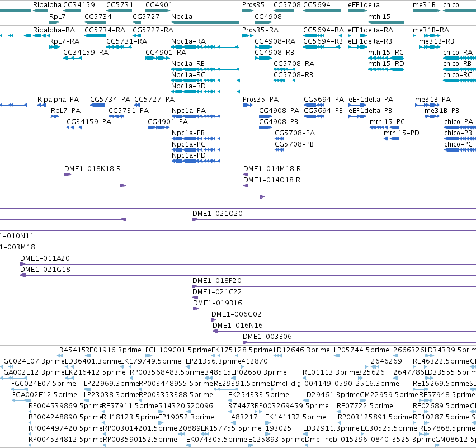Select the CG5731 gene bar
476x448 pixels.
click(119, 11)
